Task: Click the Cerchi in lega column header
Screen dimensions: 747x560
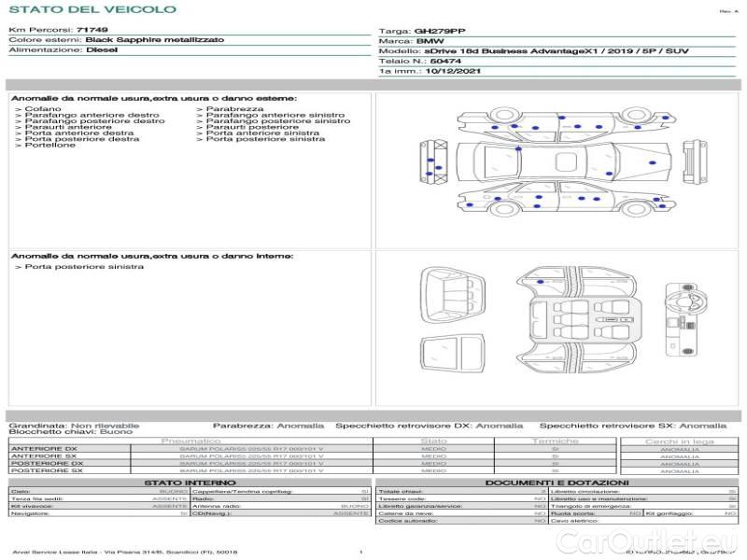Action: (679, 441)
